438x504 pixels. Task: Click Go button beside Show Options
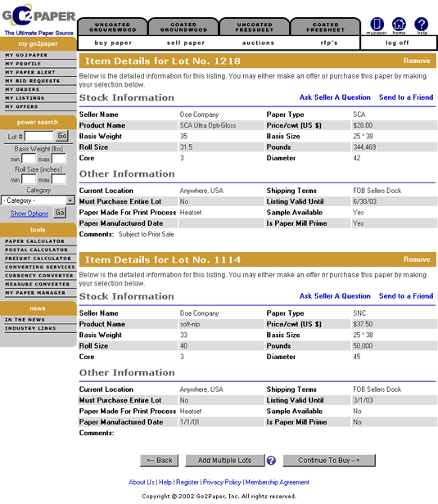click(60, 213)
